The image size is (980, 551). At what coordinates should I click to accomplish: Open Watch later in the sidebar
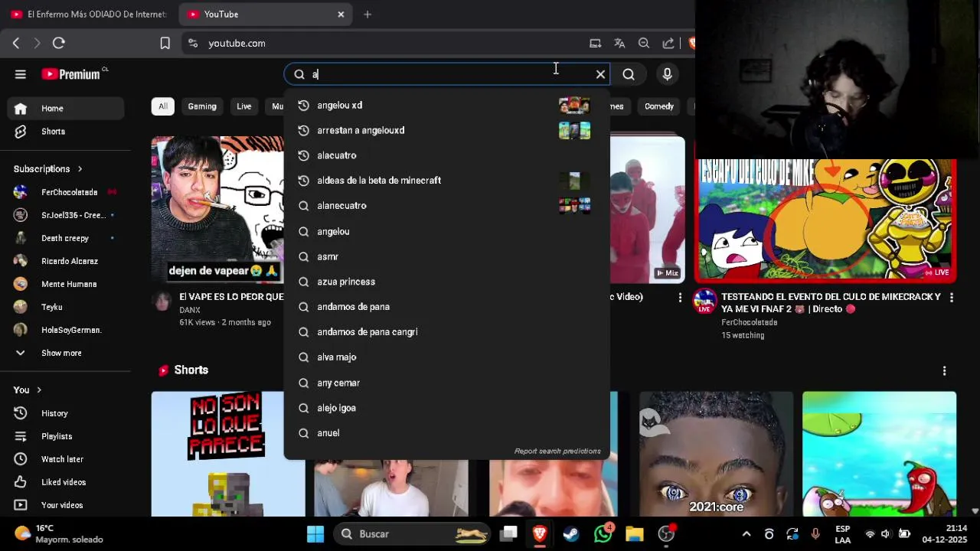66,459
